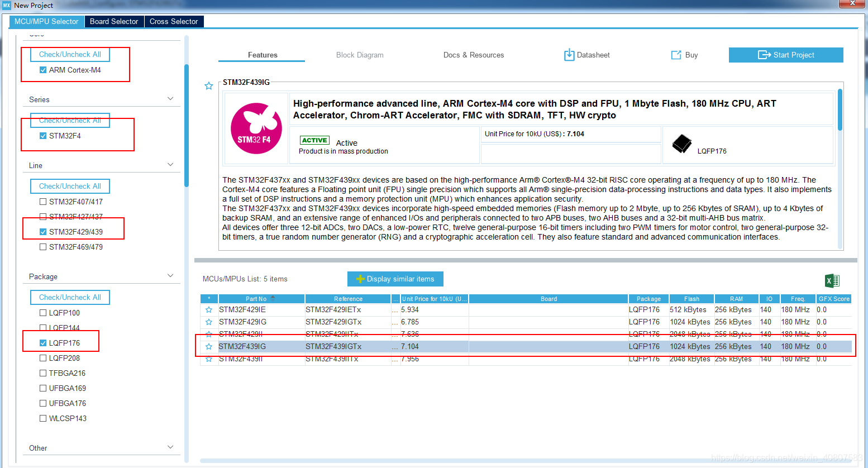
Task: Star the STM32F429IE row
Action: click(209, 309)
